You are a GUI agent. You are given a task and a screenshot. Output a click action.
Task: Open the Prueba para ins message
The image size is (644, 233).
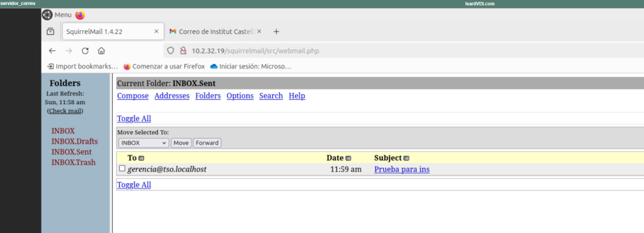(402, 170)
